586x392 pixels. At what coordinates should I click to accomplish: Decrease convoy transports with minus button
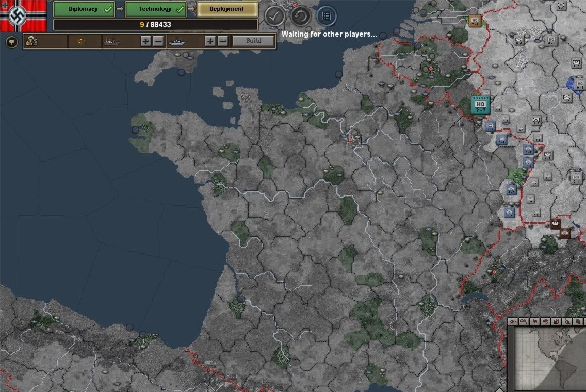pos(158,41)
